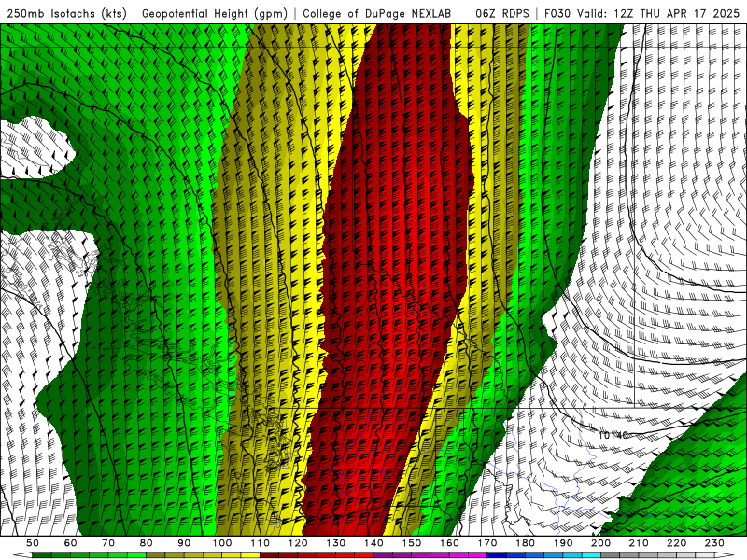
Task: Click the '10140' height contour label
Action: [613, 435]
